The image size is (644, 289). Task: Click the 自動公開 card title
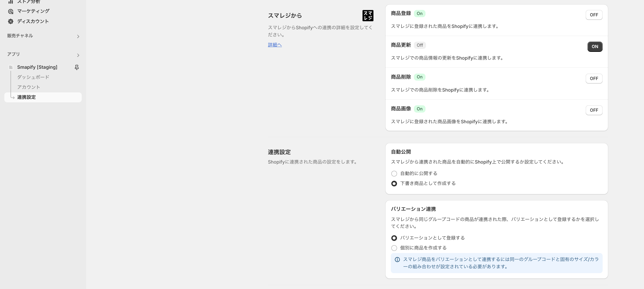point(401,152)
